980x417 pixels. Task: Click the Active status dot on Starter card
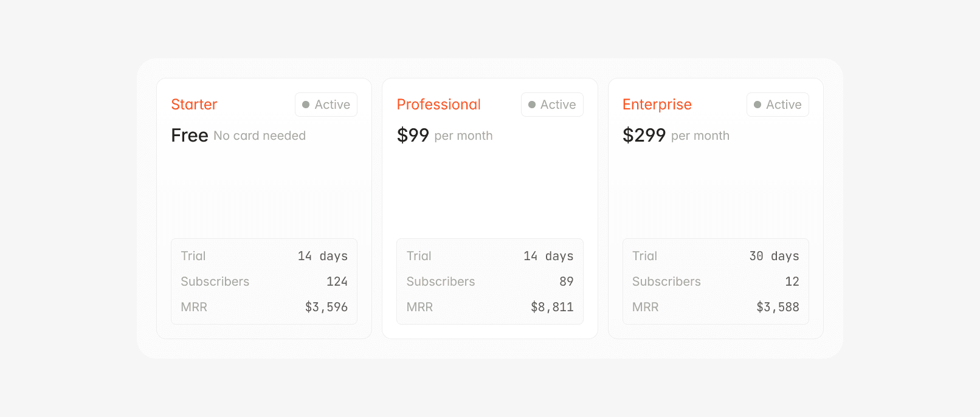coord(306,104)
